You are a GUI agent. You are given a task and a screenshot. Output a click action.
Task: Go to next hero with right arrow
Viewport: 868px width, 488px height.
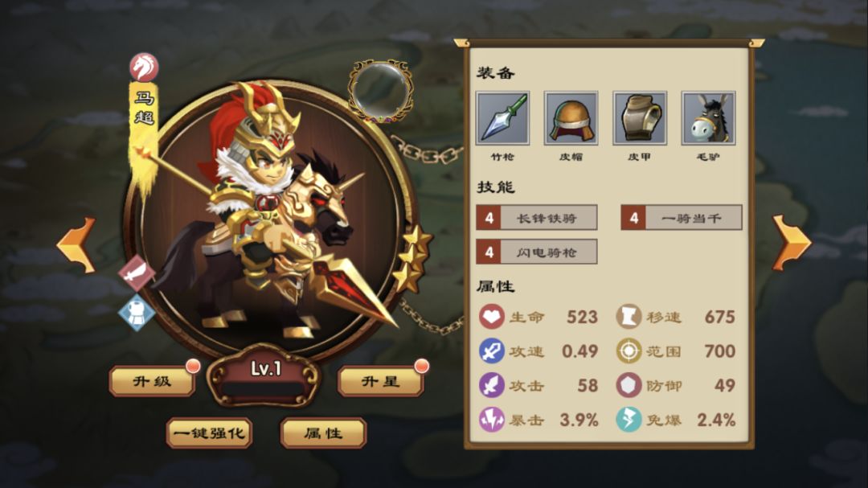coord(792,243)
